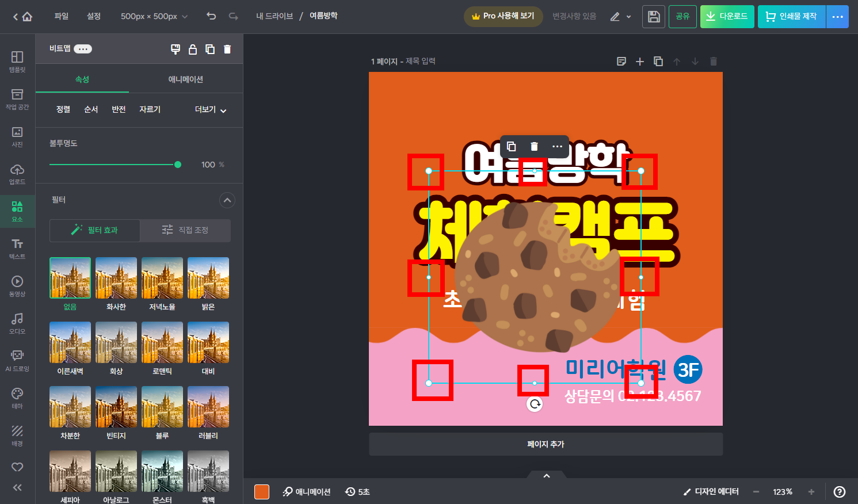Image resolution: width=858 pixels, height=504 pixels.
Task: Click the save (disk) icon
Action: [x=653, y=16]
